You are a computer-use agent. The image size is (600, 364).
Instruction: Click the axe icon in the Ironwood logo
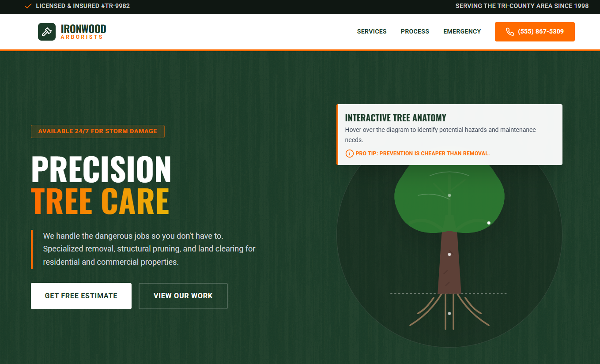point(46,31)
